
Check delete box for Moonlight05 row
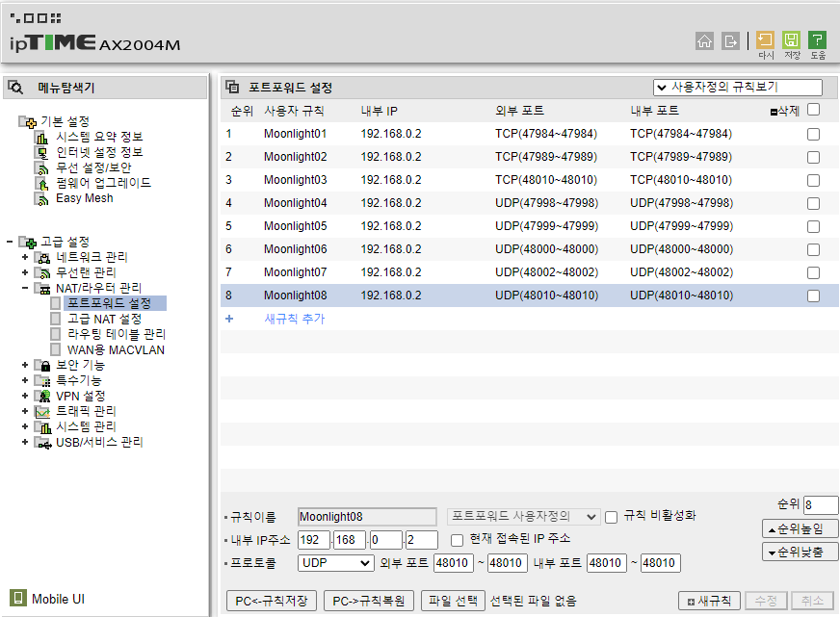click(813, 226)
